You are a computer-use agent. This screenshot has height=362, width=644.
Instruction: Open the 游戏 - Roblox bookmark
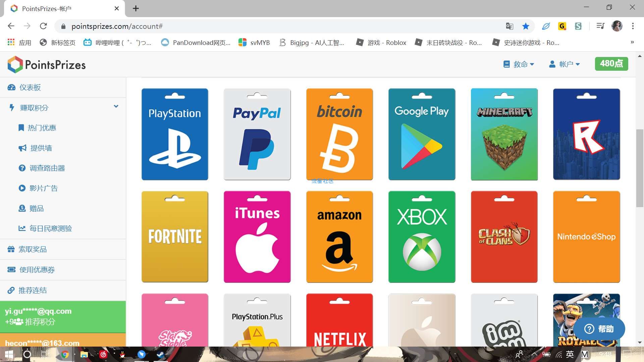[x=381, y=43]
